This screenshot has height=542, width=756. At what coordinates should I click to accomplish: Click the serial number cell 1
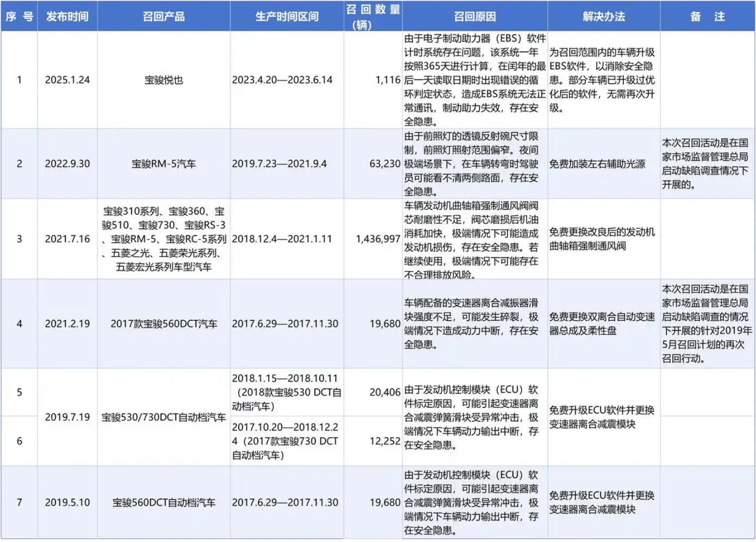19,80
